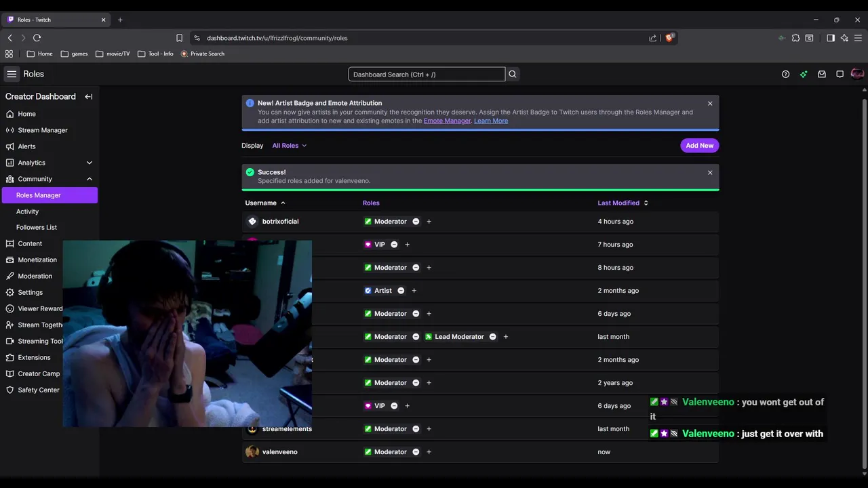Expand the Analytics section in sidebar
Image resolution: width=868 pixels, height=488 pixels.
point(90,163)
